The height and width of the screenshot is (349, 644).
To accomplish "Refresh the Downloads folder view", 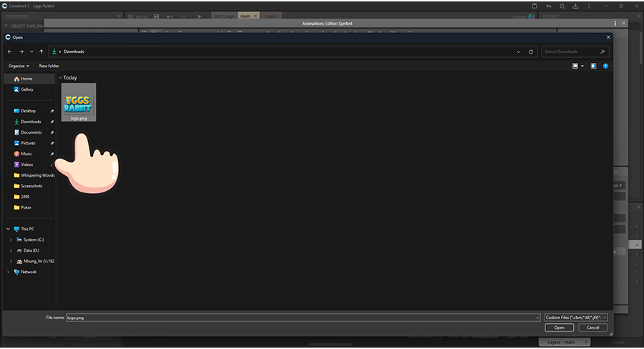I will pyautogui.click(x=531, y=51).
